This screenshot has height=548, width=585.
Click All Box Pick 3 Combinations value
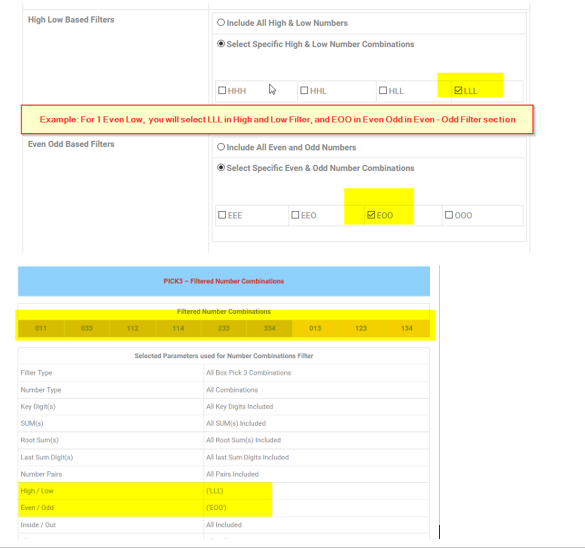[248, 373]
